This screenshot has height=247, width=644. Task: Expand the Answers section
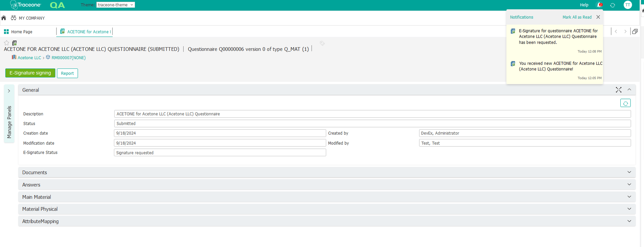(629, 185)
